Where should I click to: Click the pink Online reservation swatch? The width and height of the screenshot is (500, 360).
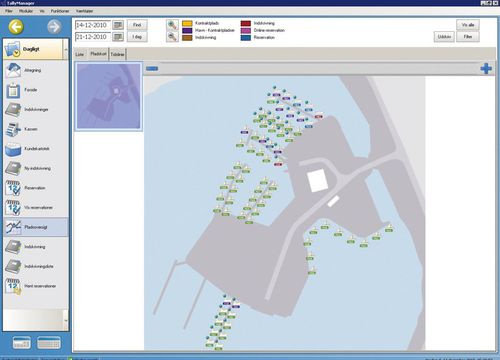click(246, 30)
